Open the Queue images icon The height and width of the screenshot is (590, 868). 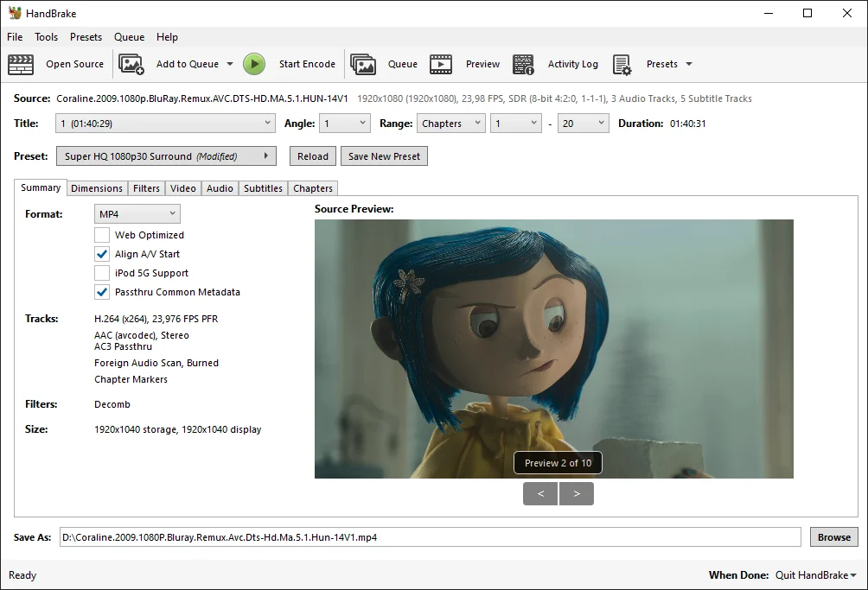pyautogui.click(x=363, y=64)
